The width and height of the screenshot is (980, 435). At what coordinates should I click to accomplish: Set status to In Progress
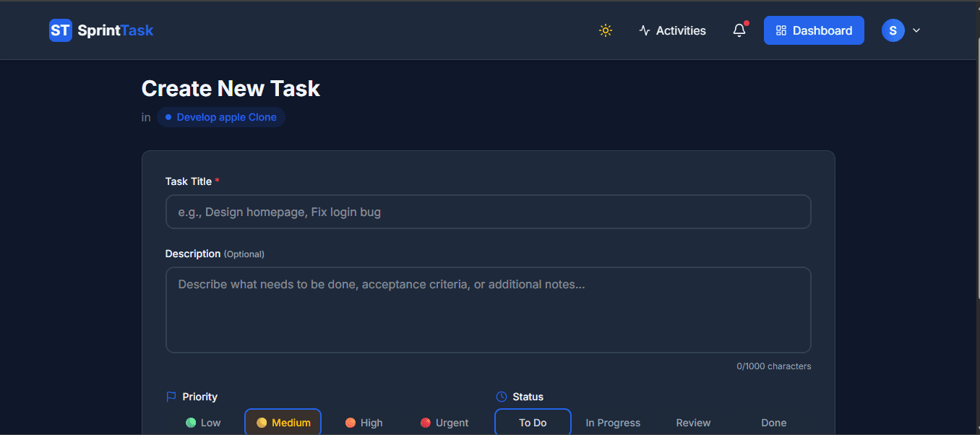click(x=613, y=423)
